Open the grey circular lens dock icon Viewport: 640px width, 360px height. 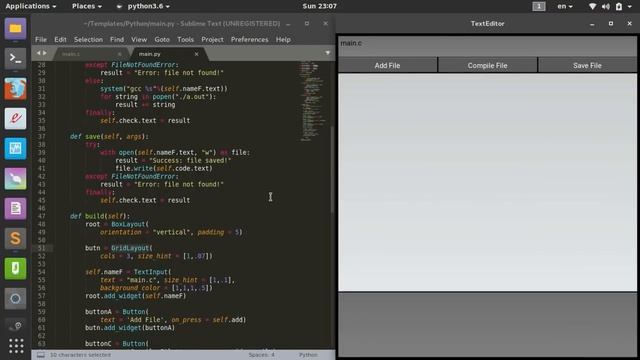tap(16, 298)
